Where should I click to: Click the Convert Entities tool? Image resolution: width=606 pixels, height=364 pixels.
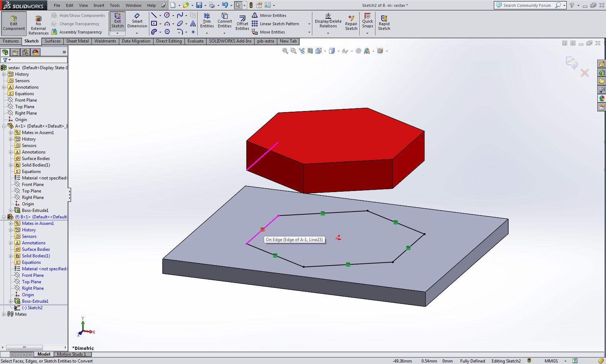(224, 21)
